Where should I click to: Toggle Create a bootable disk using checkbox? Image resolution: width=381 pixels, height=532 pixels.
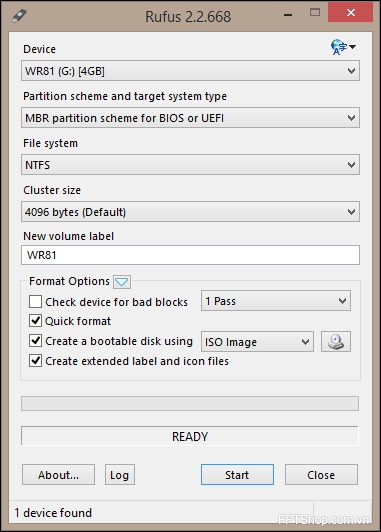click(x=36, y=341)
